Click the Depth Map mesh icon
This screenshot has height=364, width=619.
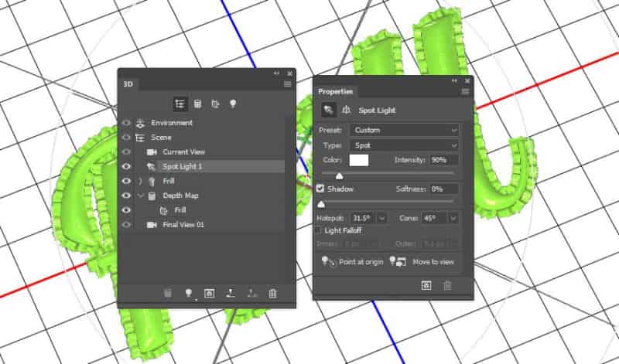point(152,196)
